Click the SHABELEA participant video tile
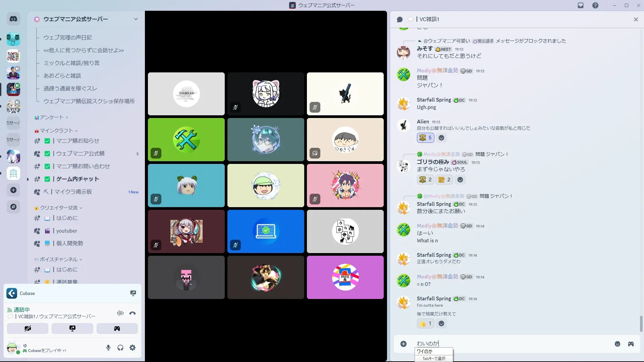This screenshot has height=362, width=644. pyautogui.click(x=186, y=94)
